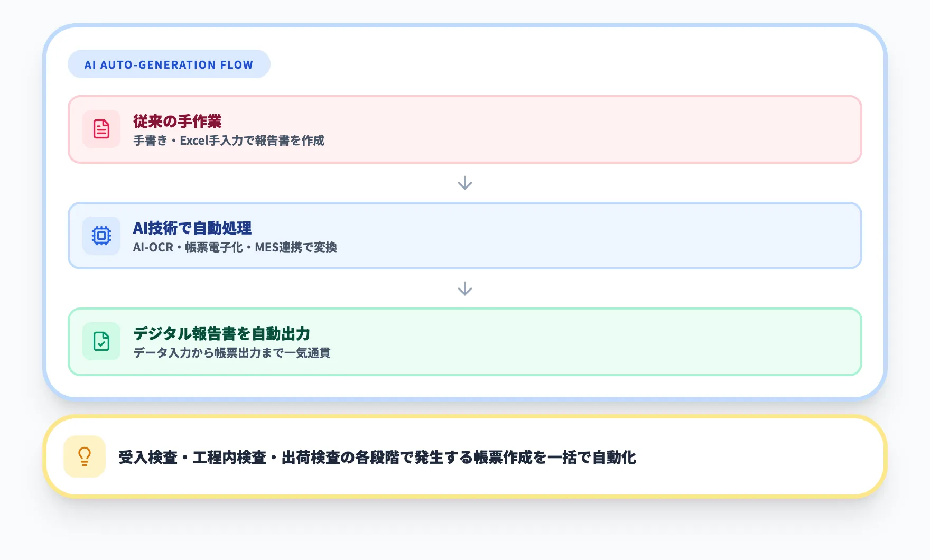Click the second downward arrow above the green card
Viewport: 930px width, 560px height.
click(464, 288)
